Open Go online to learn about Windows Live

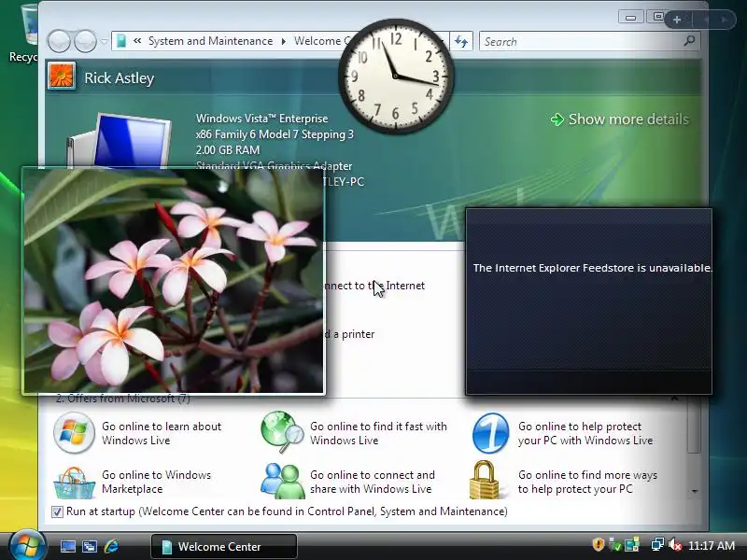click(161, 433)
